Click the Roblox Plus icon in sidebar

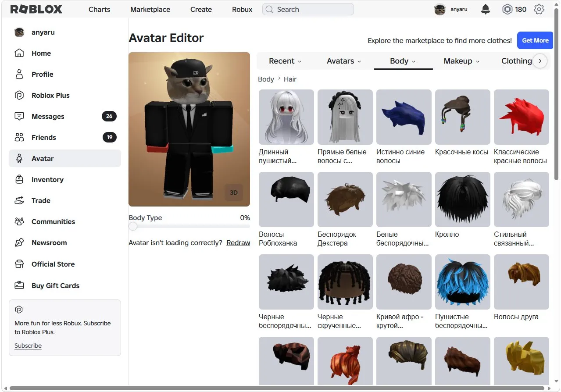pyautogui.click(x=19, y=95)
